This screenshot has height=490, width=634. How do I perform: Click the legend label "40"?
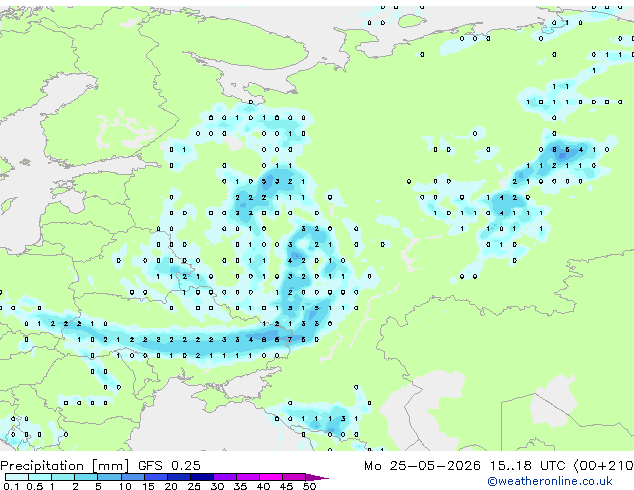tap(263, 486)
